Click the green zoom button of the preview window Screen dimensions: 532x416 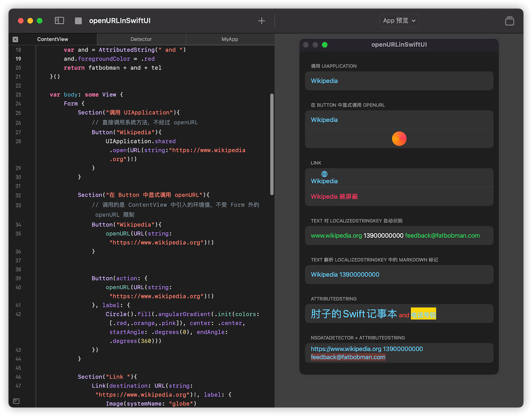tap(325, 45)
